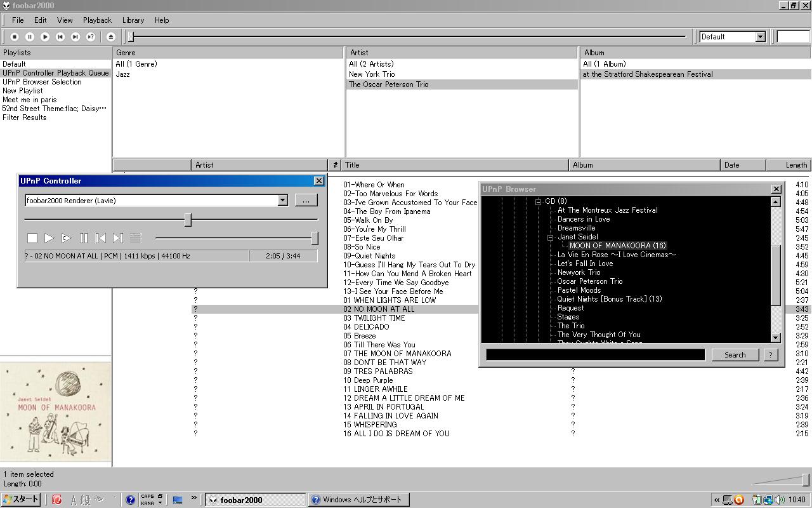812x508 pixels.
Task: Play a random track from the toolbar
Action: [91, 37]
